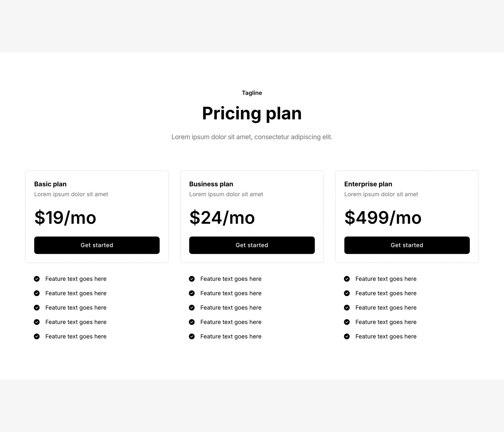Viewport: 504px width, 432px height.
Task: Select the $24/mo price text
Action: point(222,217)
